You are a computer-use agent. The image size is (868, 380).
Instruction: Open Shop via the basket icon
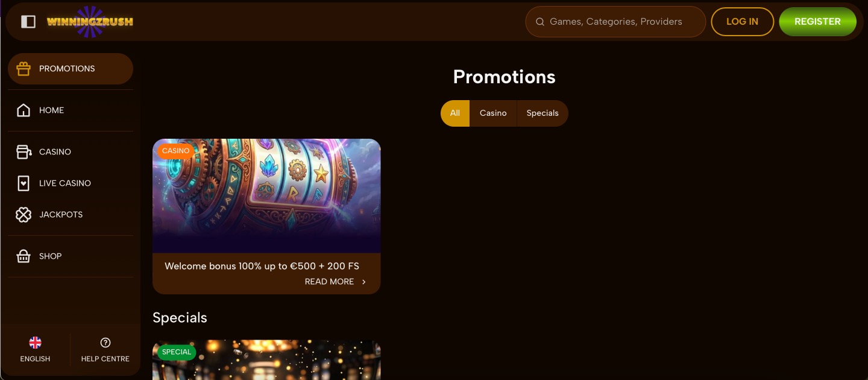coord(24,256)
